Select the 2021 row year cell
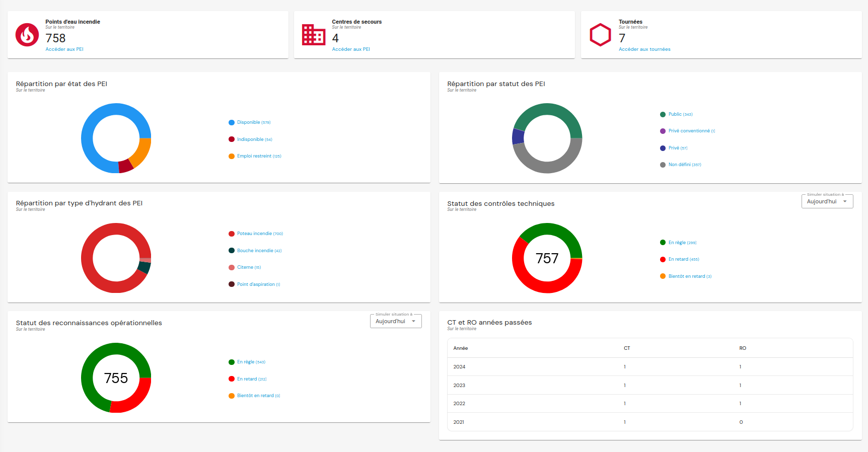This screenshot has height=452, width=868. (459, 422)
